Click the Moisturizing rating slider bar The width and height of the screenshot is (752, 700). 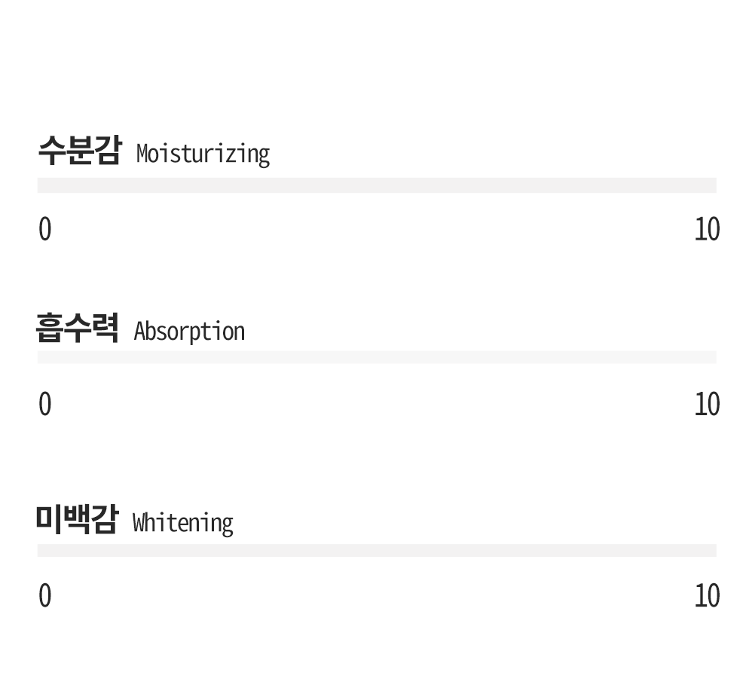point(377,185)
